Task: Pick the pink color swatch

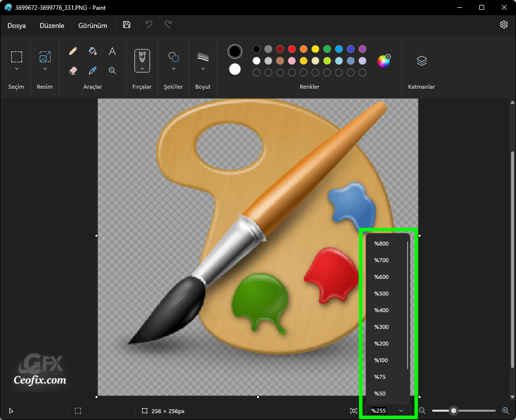Action: point(292,61)
